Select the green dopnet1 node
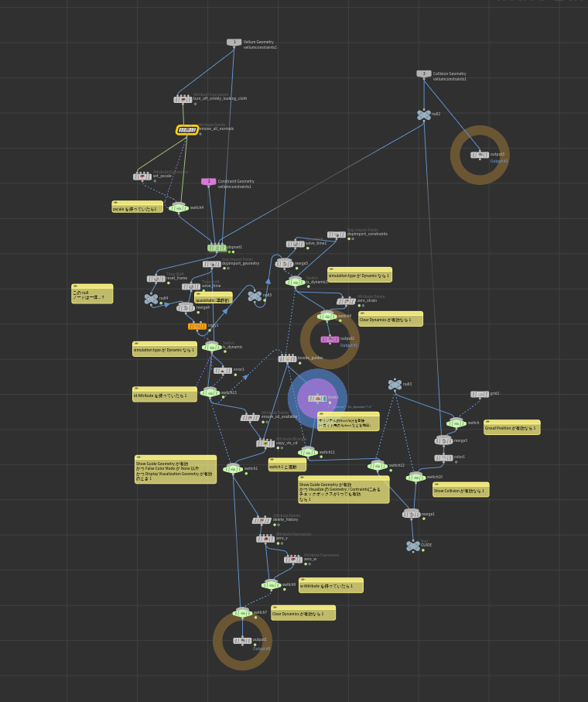Viewport: 588px width, 702px height. tap(217, 248)
